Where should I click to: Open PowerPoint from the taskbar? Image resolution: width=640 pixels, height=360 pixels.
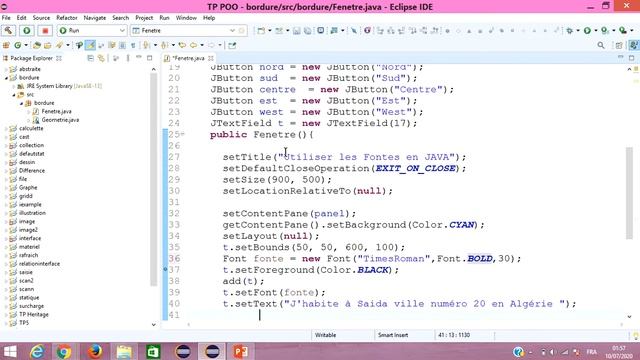pyautogui.click(x=240, y=351)
